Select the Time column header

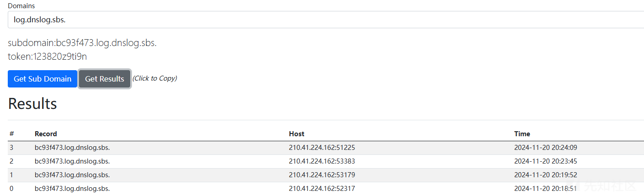tap(522, 134)
